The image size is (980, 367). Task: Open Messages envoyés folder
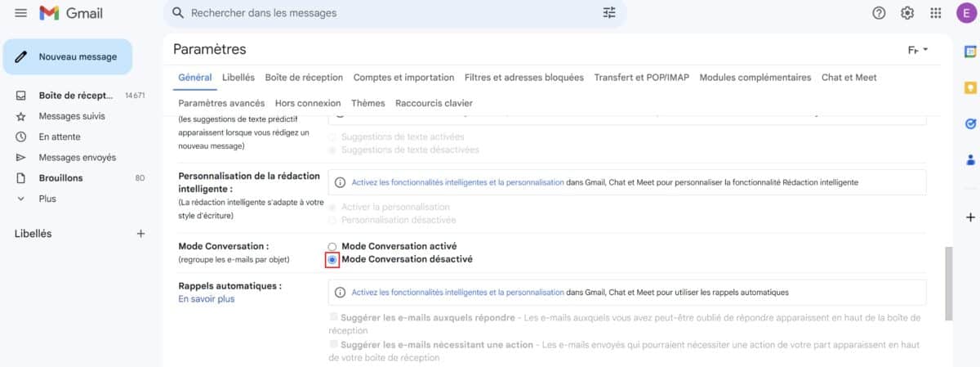click(x=78, y=157)
